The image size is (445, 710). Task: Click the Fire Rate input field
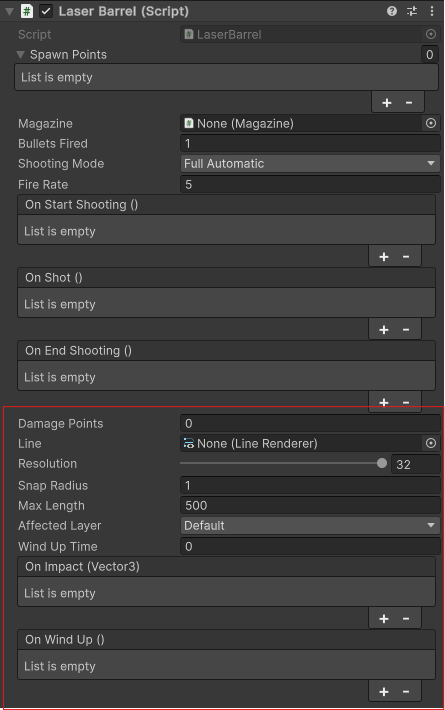coord(310,184)
